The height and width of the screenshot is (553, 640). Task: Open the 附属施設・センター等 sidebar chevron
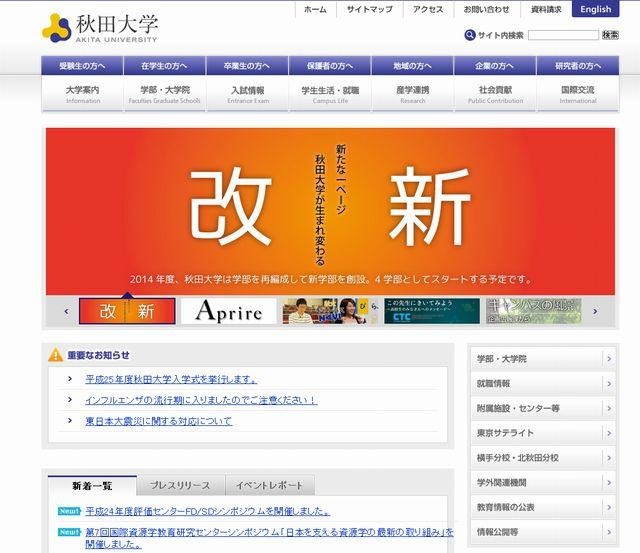(x=609, y=408)
